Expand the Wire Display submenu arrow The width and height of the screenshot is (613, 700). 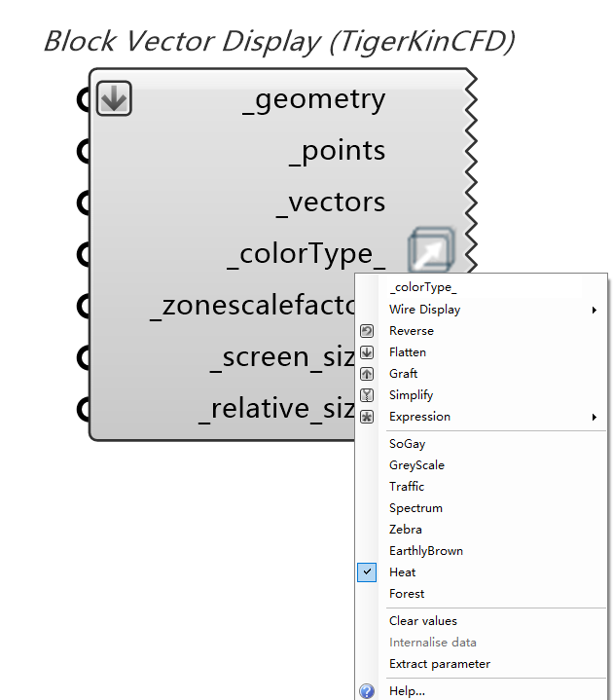(x=595, y=310)
